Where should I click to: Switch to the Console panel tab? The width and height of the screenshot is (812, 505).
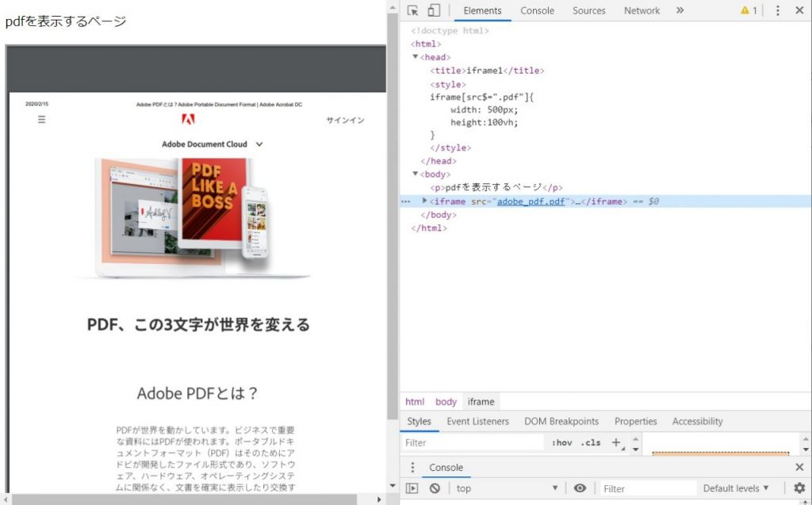pyautogui.click(x=537, y=10)
